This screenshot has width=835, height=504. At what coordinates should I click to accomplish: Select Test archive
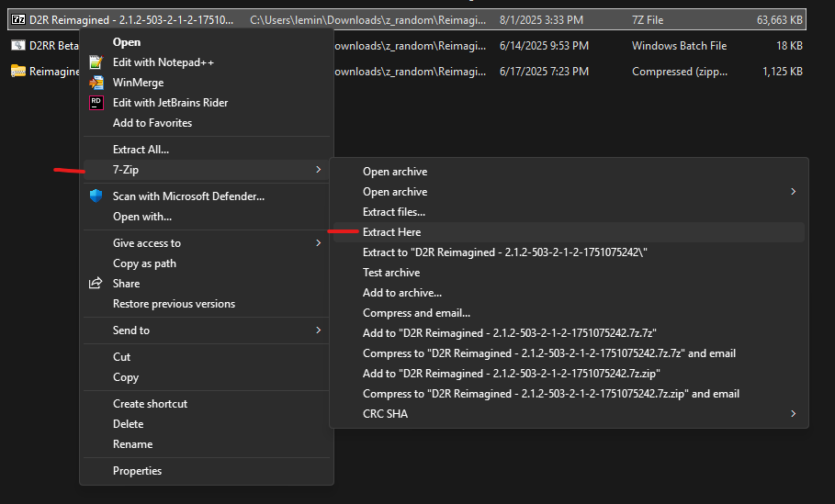[x=391, y=273]
